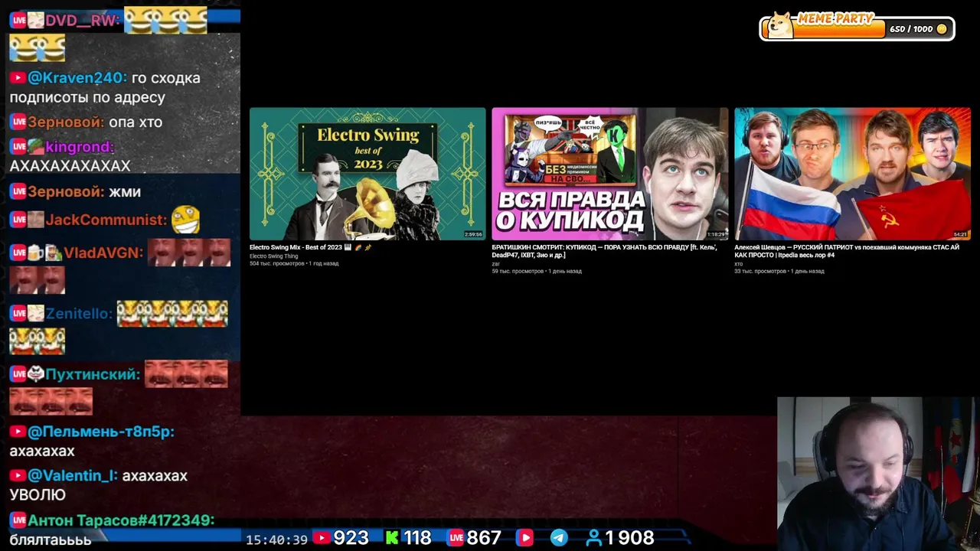Click the 118 Kick viewer count
Viewport: 980px width, 551px height.
(x=417, y=538)
